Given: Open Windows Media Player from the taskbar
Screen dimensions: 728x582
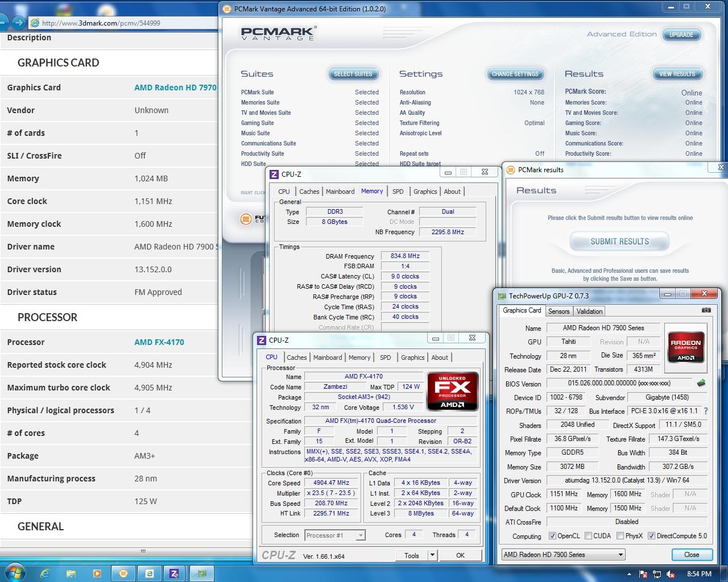Looking at the screenshot, I should click(x=97, y=573).
